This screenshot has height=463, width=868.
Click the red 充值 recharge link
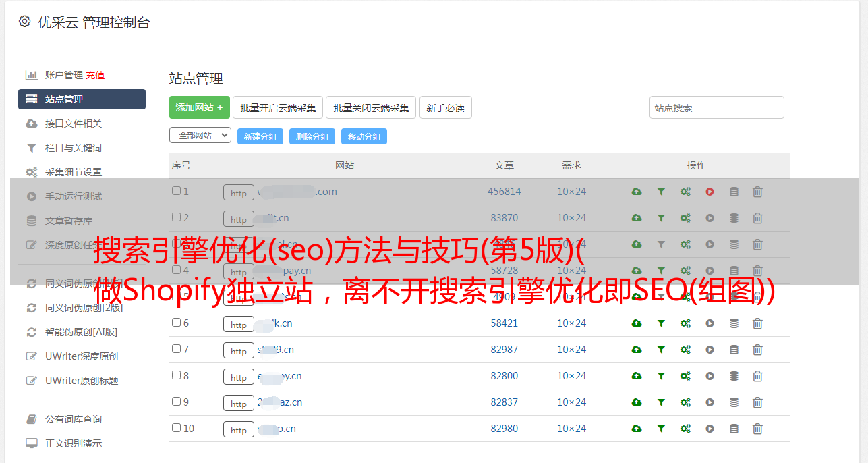tap(95, 75)
